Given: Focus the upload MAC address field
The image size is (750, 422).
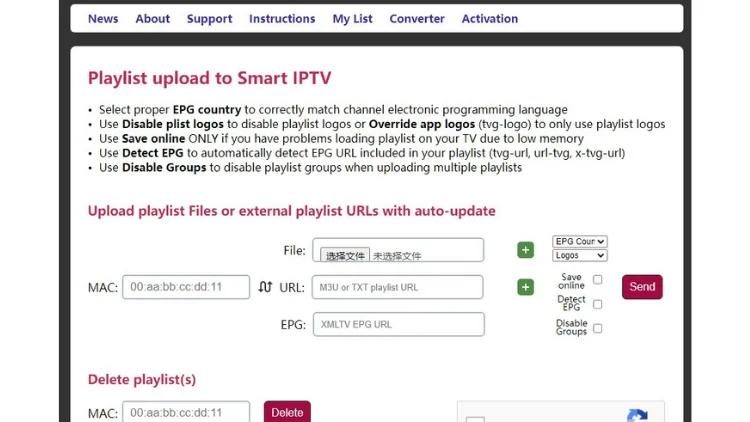Looking at the screenshot, I should [186, 287].
